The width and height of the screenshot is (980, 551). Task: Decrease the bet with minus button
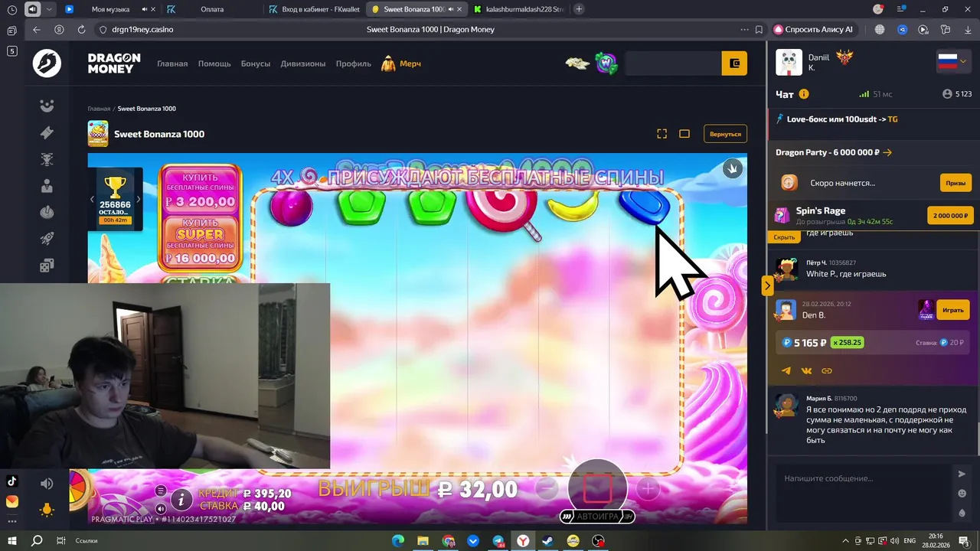click(x=547, y=488)
